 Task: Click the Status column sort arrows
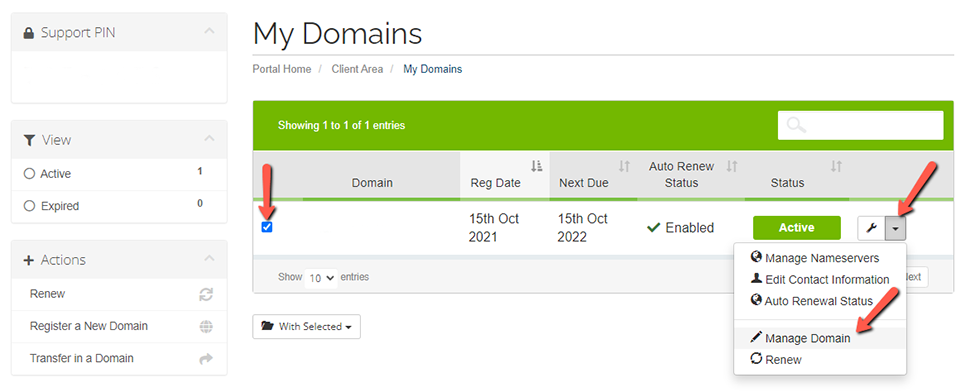coord(836,166)
